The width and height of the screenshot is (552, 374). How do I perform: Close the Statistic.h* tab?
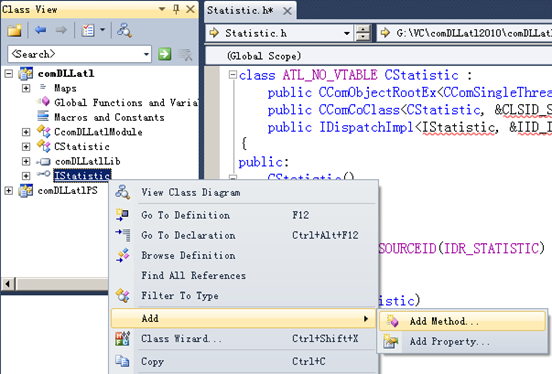(x=287, y=11)
